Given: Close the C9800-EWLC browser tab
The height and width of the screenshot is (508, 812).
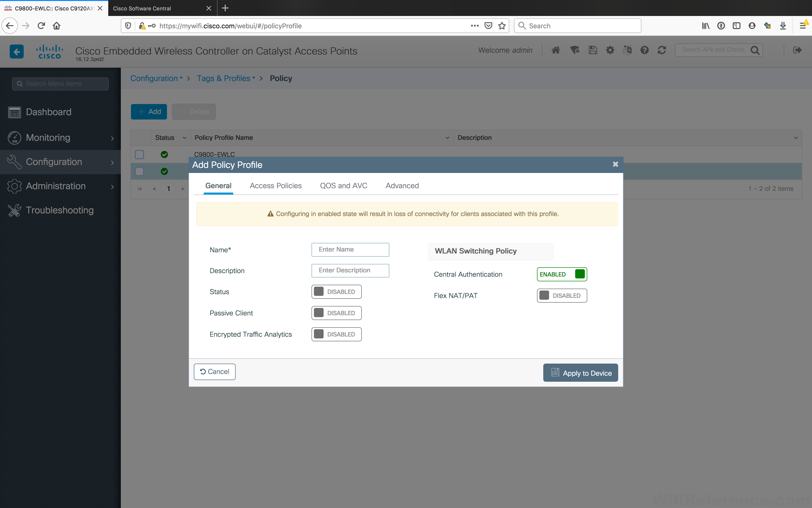Looking at the screenshot, I should tap(100, 8).
